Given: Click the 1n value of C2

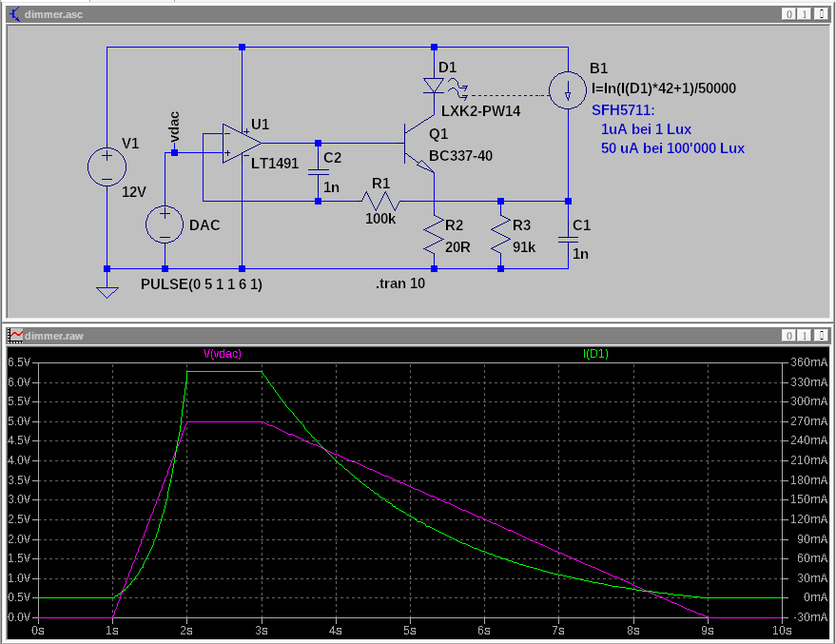Looking at the screenshot, I should point(331,187).
